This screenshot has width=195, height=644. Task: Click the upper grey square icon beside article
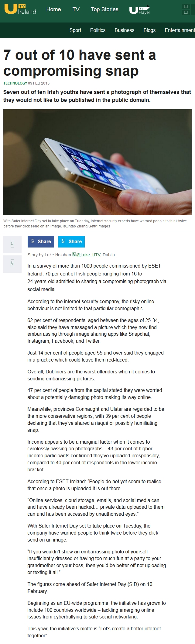[12, 244]
